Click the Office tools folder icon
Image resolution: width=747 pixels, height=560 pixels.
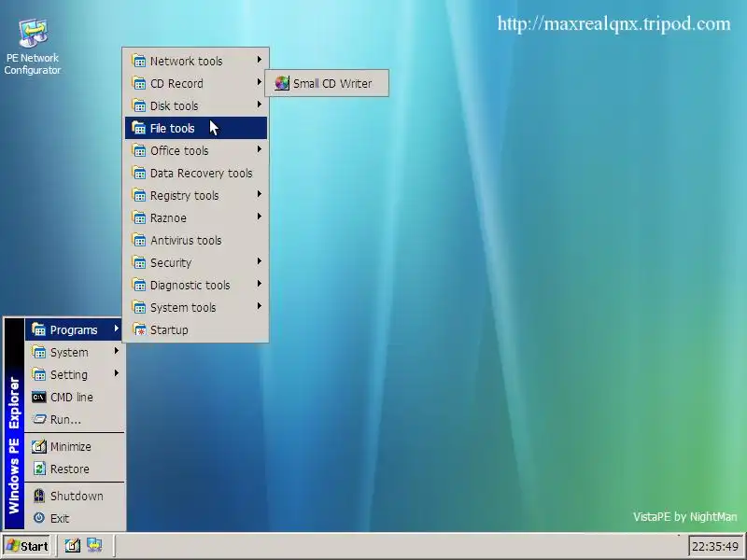(x=138, y=150)
